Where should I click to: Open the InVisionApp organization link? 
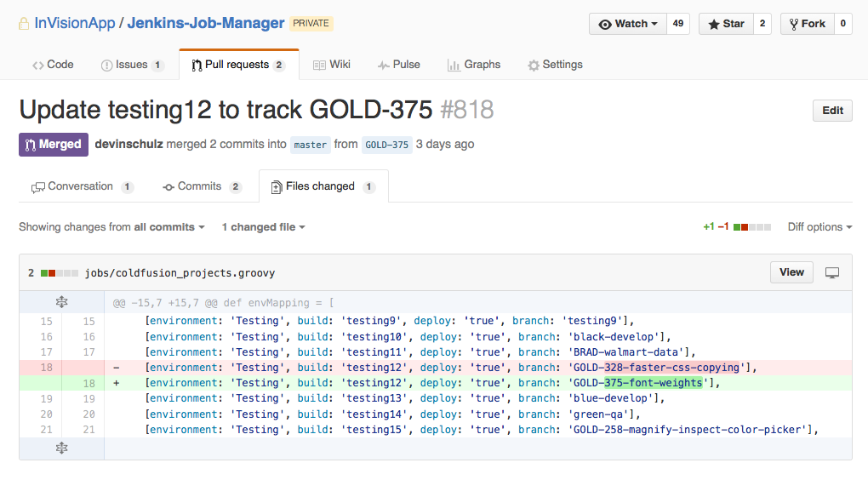75,23
